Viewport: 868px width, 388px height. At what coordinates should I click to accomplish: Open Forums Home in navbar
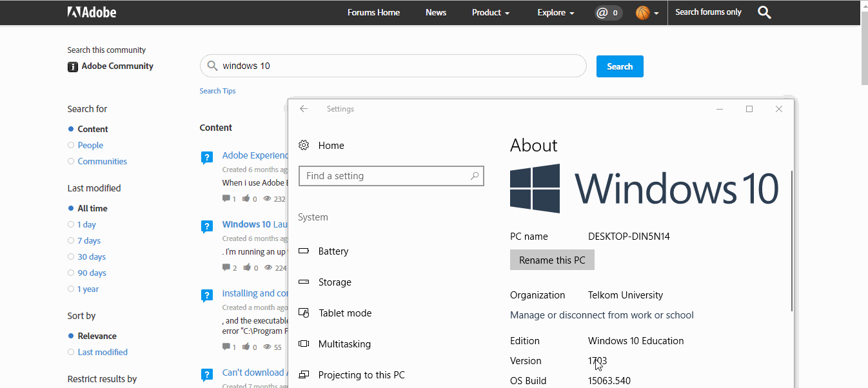coord(373,12)
